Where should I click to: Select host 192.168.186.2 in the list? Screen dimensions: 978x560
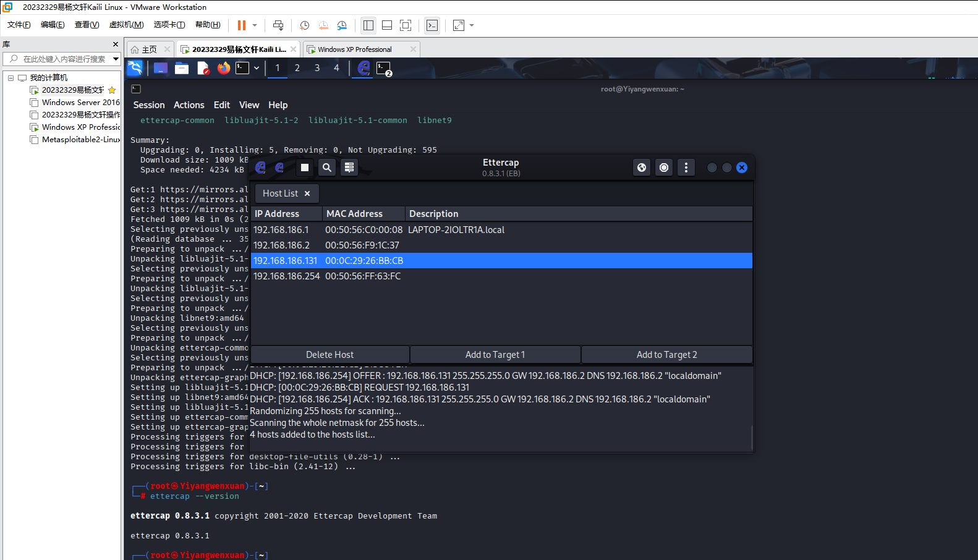point(501,245)
